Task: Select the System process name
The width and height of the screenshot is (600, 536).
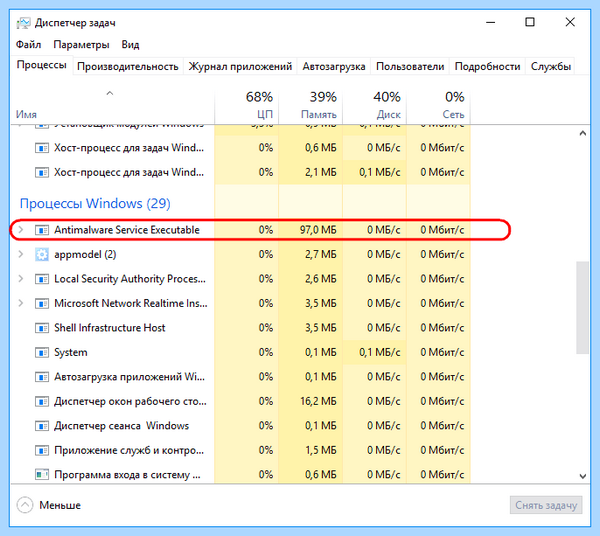Action: 71,352
